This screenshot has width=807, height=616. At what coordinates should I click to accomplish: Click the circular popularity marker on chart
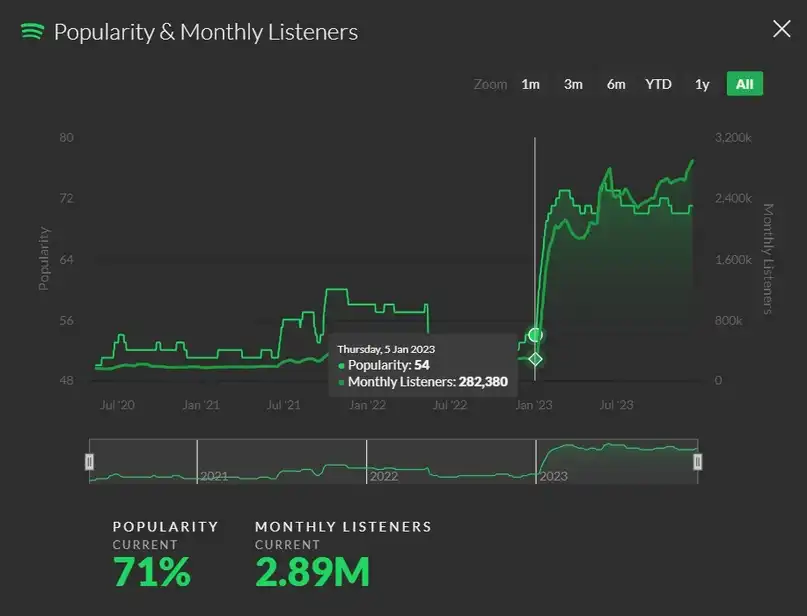pyautogui.click(x=535, y=334)
